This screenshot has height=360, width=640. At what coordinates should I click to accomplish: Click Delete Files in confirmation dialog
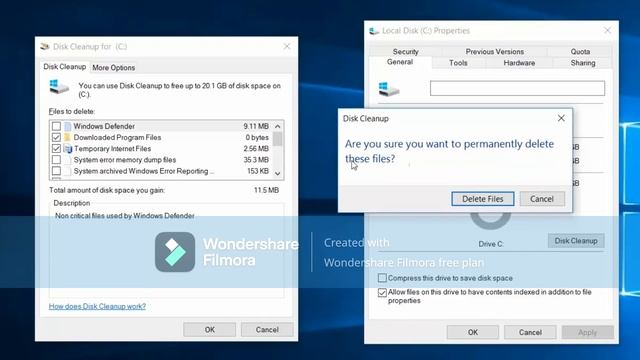pos(482,199)
